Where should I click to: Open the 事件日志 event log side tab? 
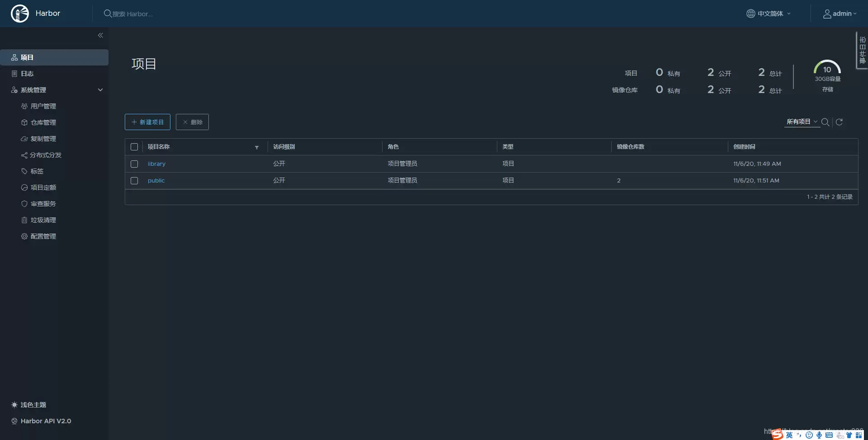tap(862, 50)
